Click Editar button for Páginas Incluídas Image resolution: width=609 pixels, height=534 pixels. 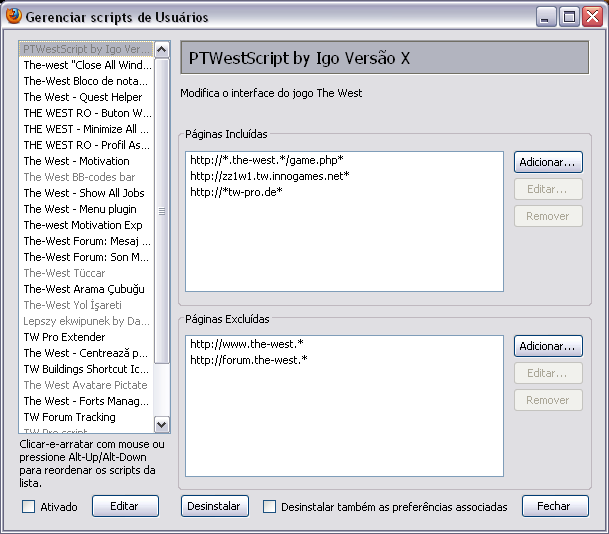click(548, 189)
